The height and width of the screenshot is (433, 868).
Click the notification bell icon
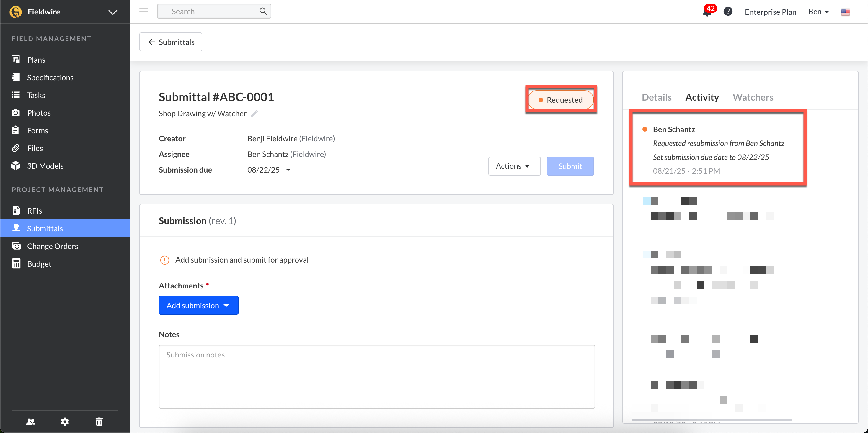point(707,12)
